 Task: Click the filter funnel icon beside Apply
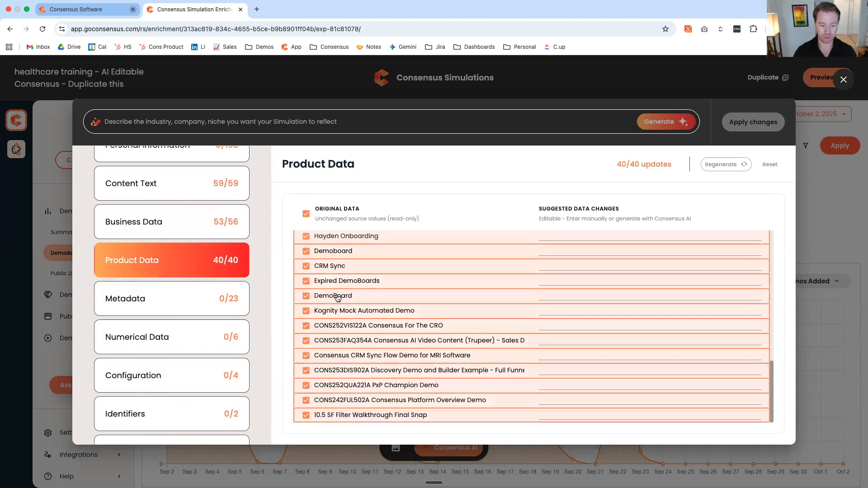(807, 145)
